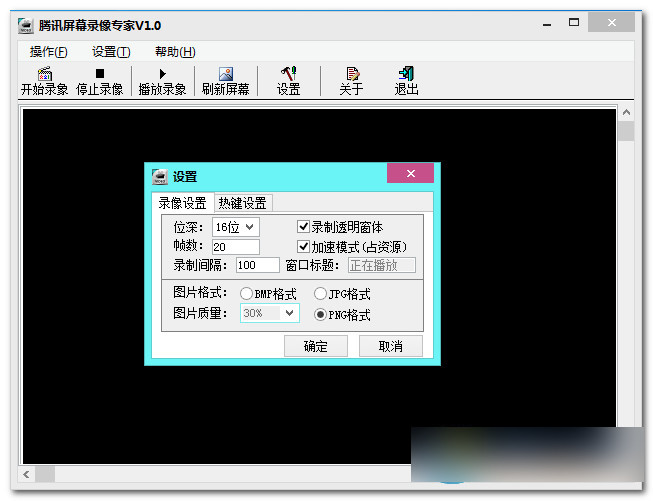The height and width of the screenshot is (501, 653).
Task: Switch to the 热键设置 tab
Action: coord(242,203)
